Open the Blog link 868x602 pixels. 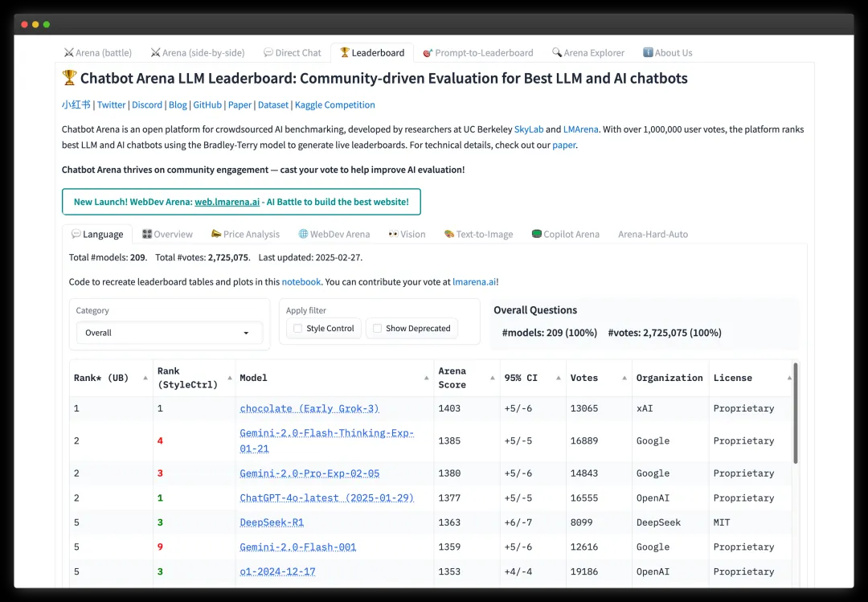[178, 104]
